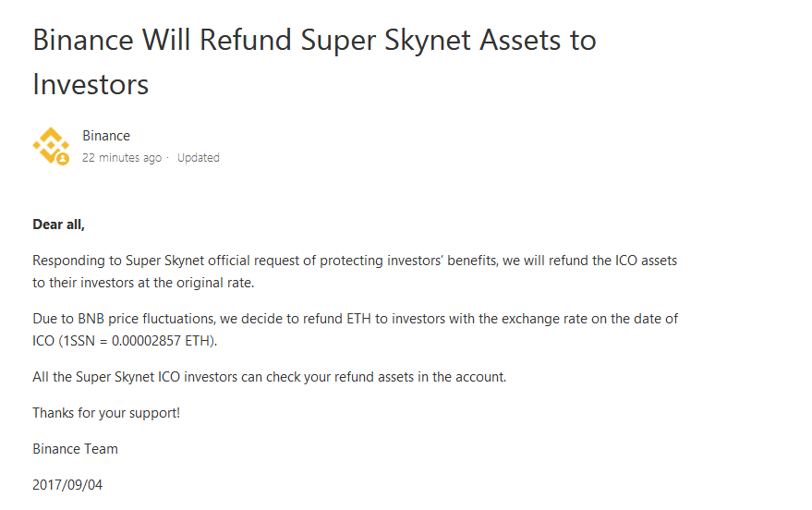Click the line "to their investors at the original rate"
The image size is (812, 510).
coord(143,283)
